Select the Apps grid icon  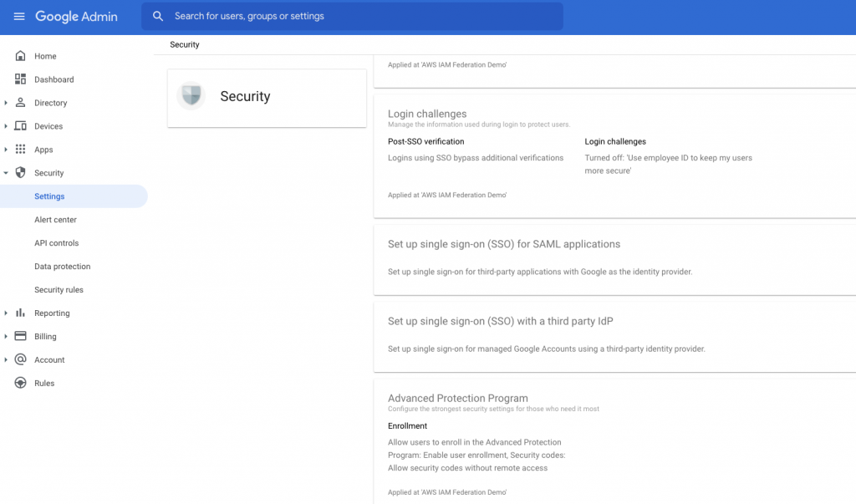click(20, 149)
